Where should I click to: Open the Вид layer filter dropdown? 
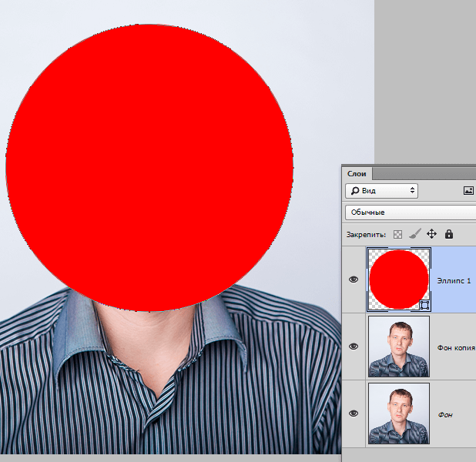pos(381,191)
